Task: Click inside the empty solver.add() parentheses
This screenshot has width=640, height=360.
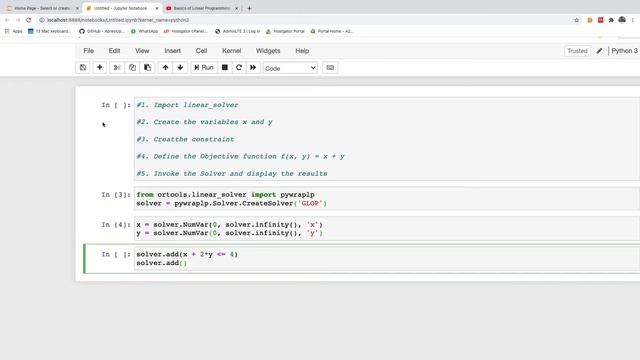Action: tap(183, 263)
